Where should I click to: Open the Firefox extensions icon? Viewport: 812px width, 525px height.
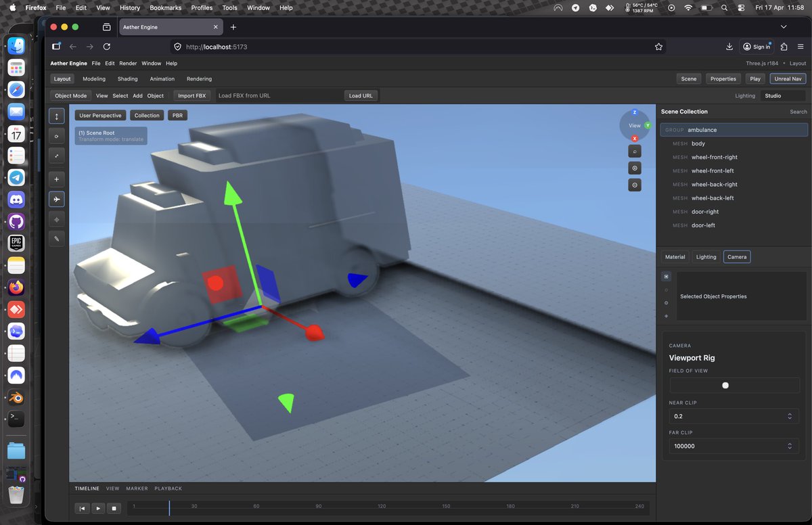click(x=784, y=47)
